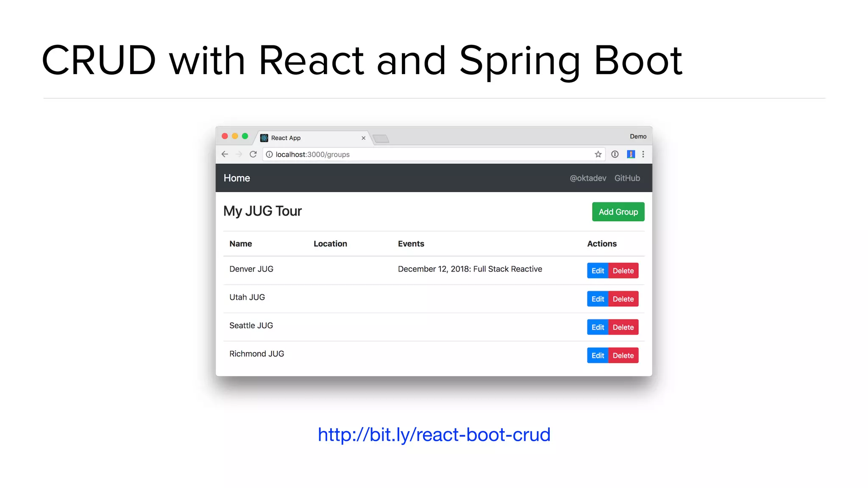Open the bit.ly/react-boot-crud link
868x488 pixels.
(434, 435)
